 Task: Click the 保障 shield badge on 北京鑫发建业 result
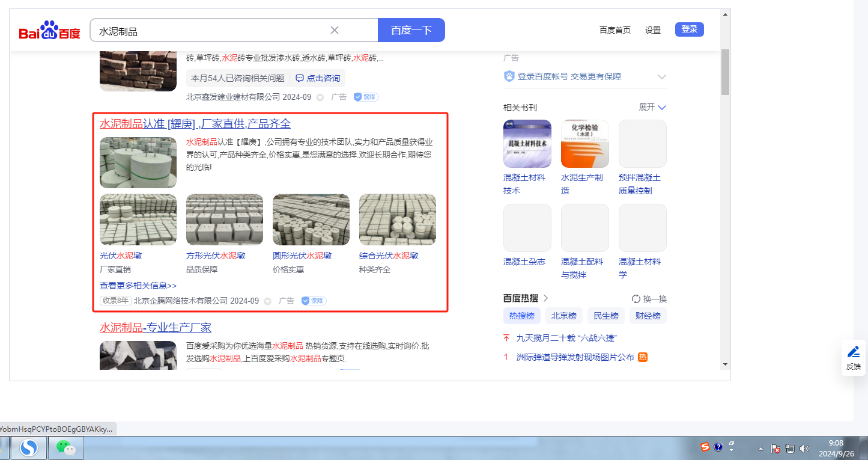coord(366,97)
